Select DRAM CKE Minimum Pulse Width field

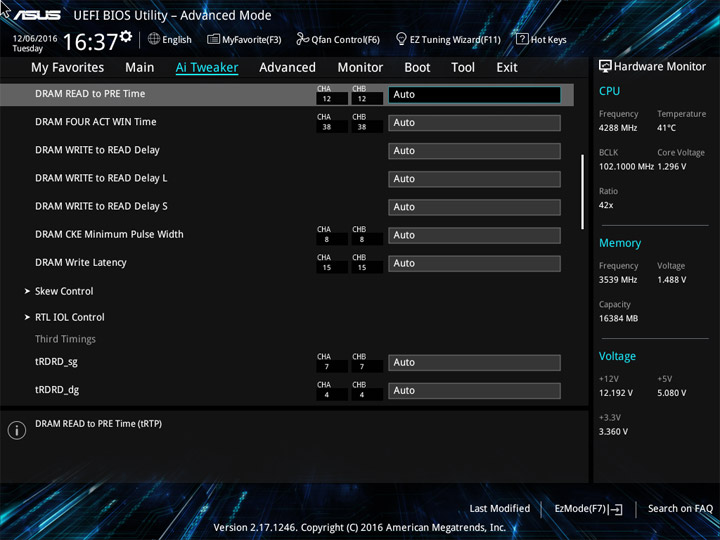tap(474, 236)
